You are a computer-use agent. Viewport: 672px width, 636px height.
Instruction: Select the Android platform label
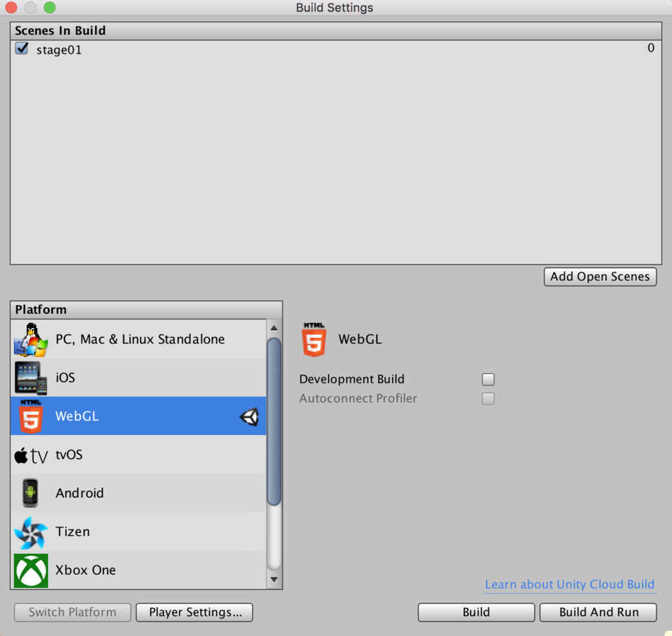point(79,494)
